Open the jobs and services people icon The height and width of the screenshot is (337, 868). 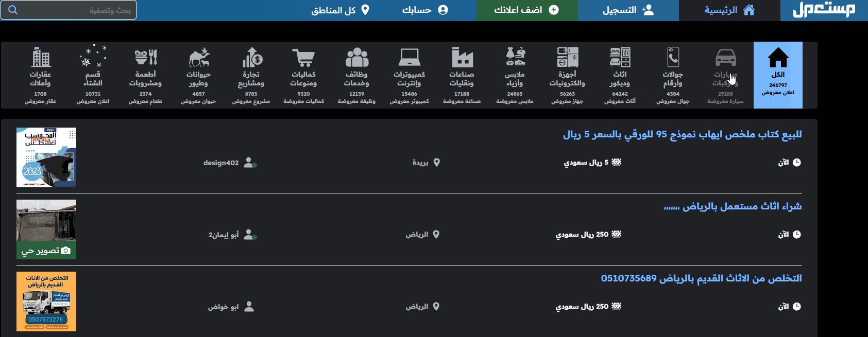356,57
